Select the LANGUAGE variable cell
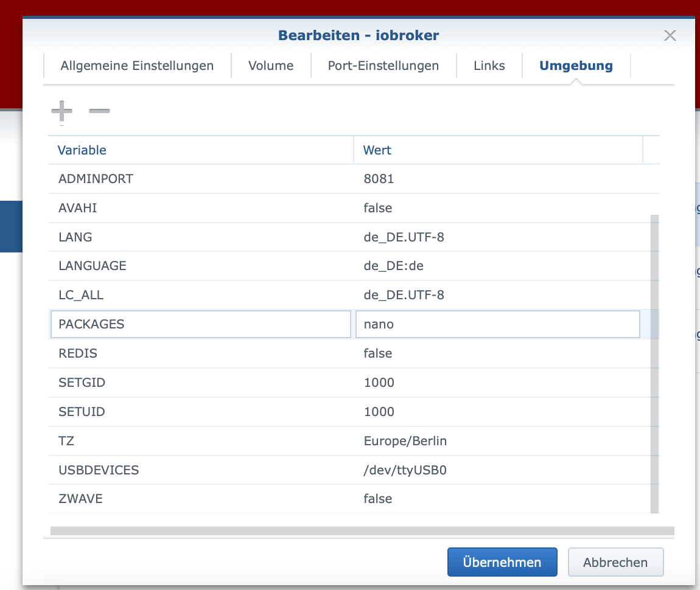This screenshot has width=700, height=590. [201, 266]
